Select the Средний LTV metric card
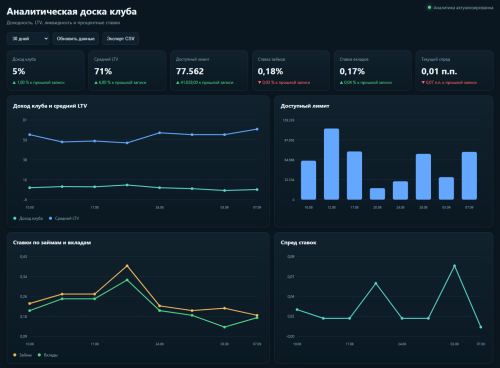Screen dimensions: 500x368 (x=127, y=70)
